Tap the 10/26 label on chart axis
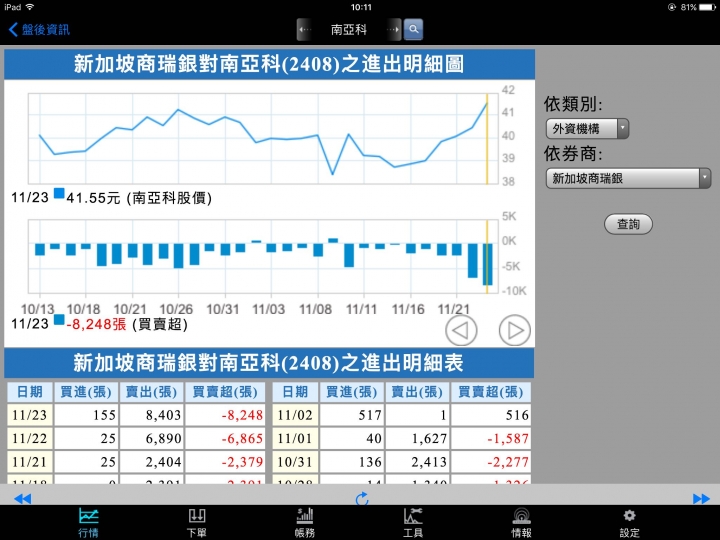 pyautogui.click(x=176, y=309)
